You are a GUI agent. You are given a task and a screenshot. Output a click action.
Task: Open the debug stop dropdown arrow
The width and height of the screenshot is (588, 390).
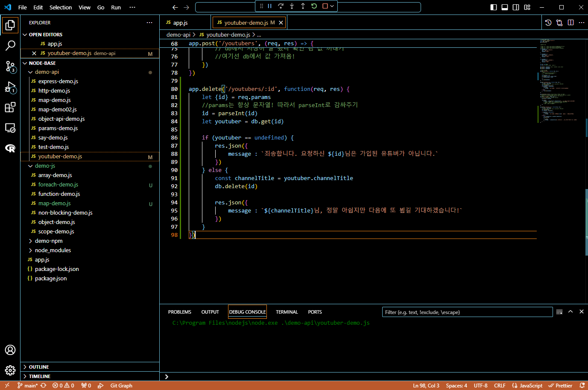pos(332,6)
